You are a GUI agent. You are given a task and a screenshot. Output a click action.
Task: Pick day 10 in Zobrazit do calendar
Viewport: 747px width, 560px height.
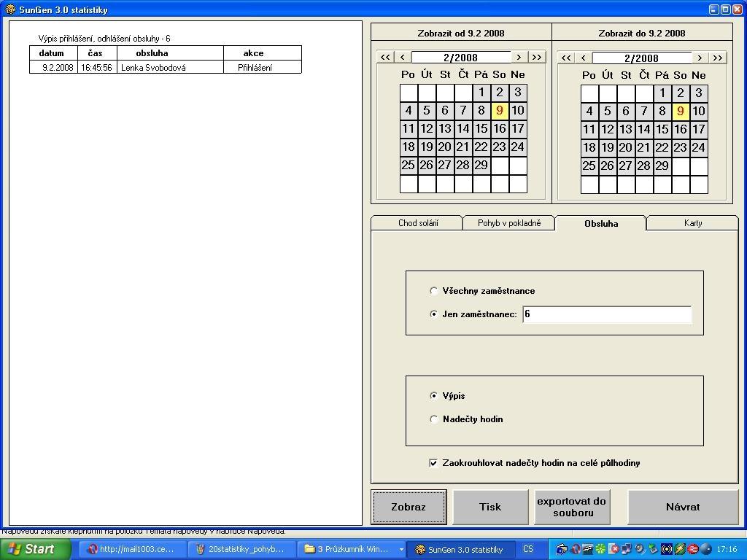click(698, 112)
